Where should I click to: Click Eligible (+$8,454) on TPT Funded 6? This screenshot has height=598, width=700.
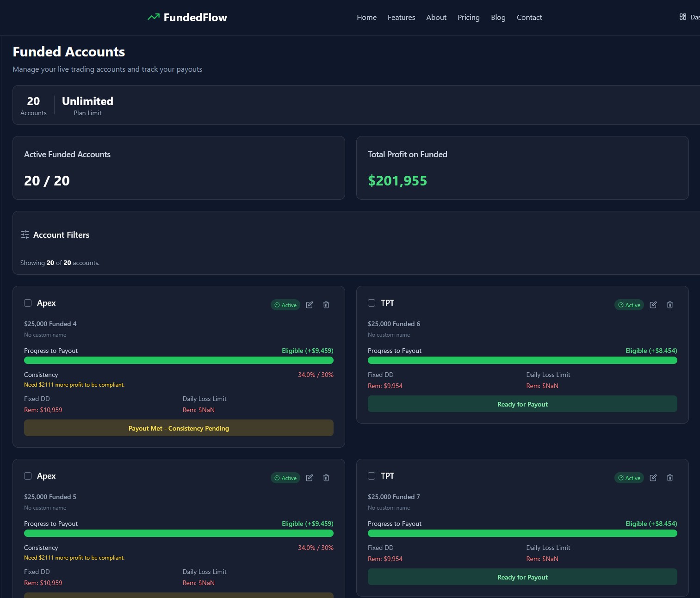tap(651, 351)
